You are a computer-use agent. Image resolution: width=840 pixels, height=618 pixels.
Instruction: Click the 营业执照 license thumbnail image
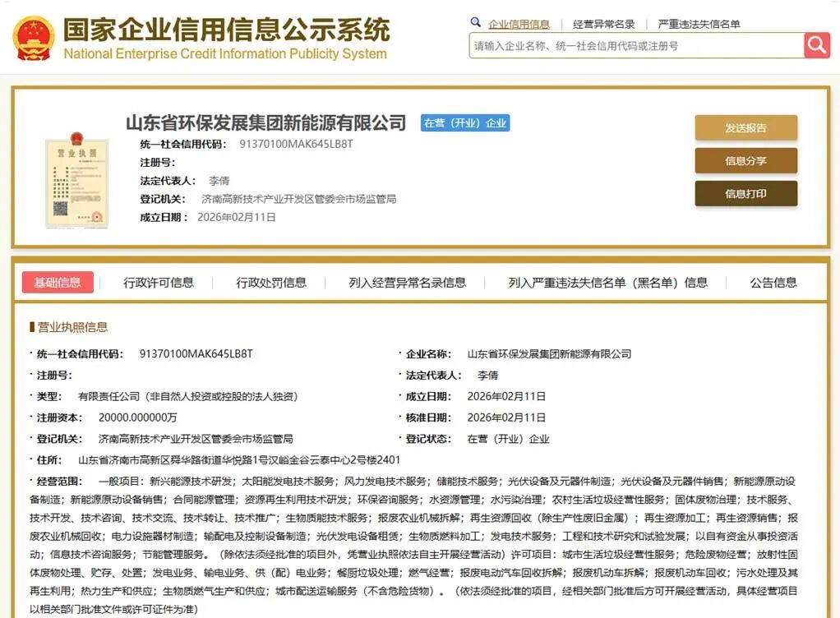coord(76,177)
